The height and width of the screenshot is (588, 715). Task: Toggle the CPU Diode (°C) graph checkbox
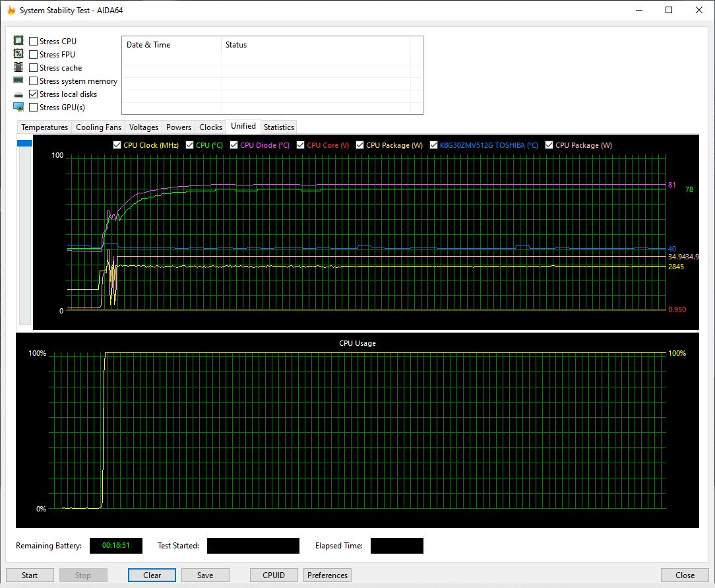234,145
